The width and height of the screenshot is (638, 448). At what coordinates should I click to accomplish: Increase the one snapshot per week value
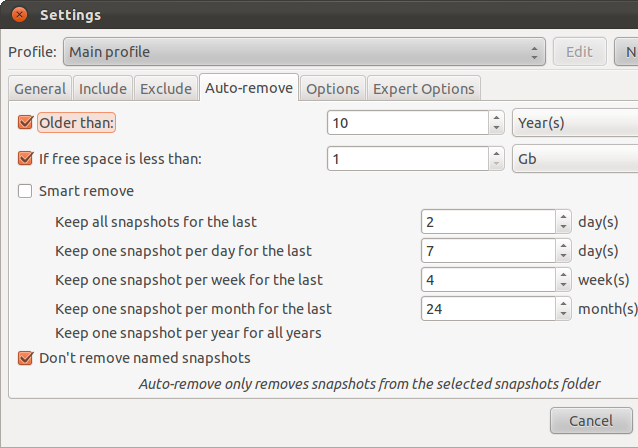[x=563, y=274]
